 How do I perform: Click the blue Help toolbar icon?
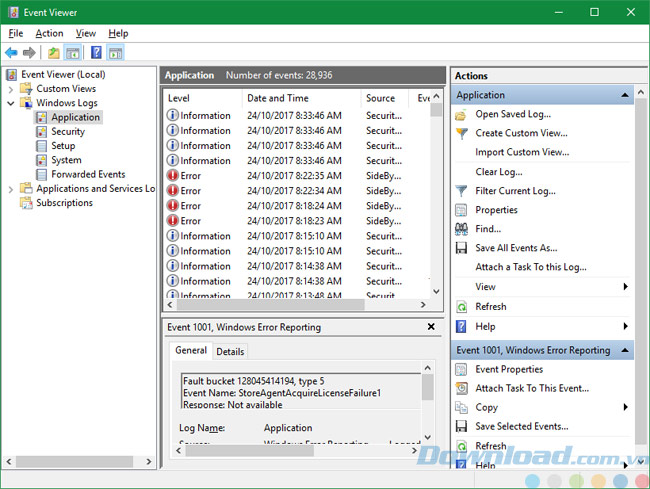tap(96, 52)
